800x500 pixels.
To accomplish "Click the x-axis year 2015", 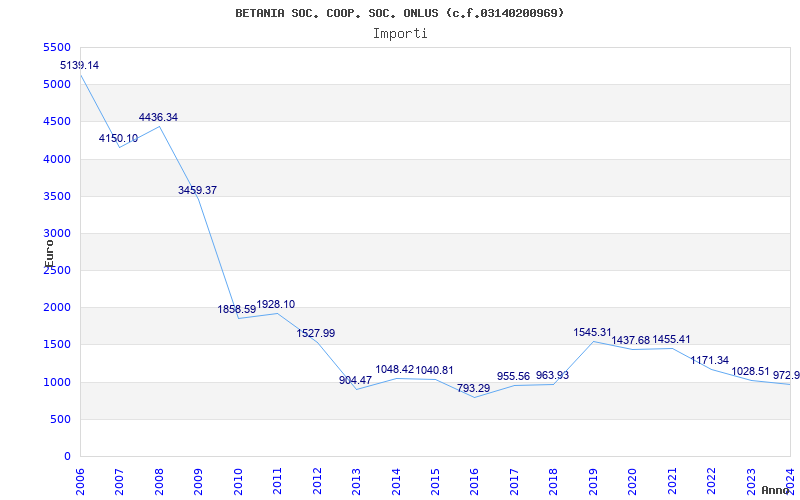I will (435, 482).
